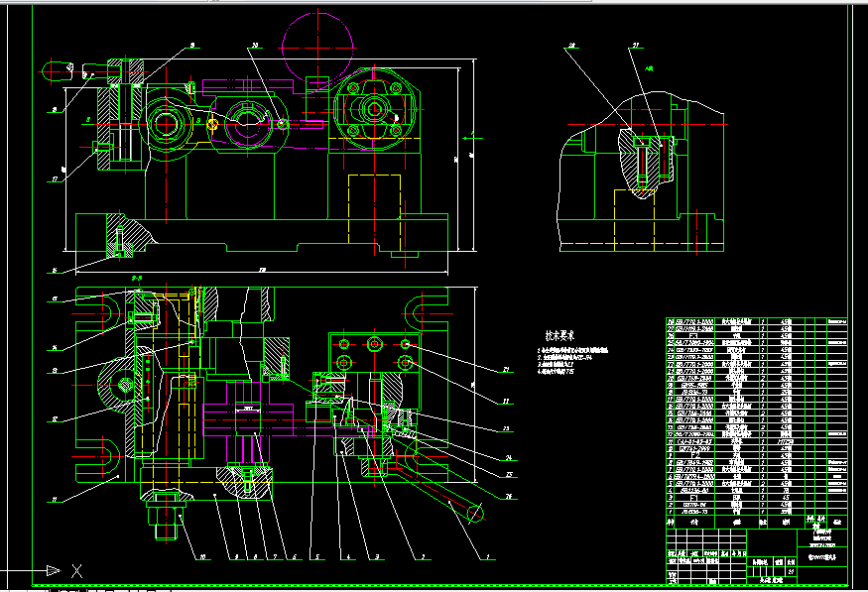Select the top row of the parts list

coord(756,321)
